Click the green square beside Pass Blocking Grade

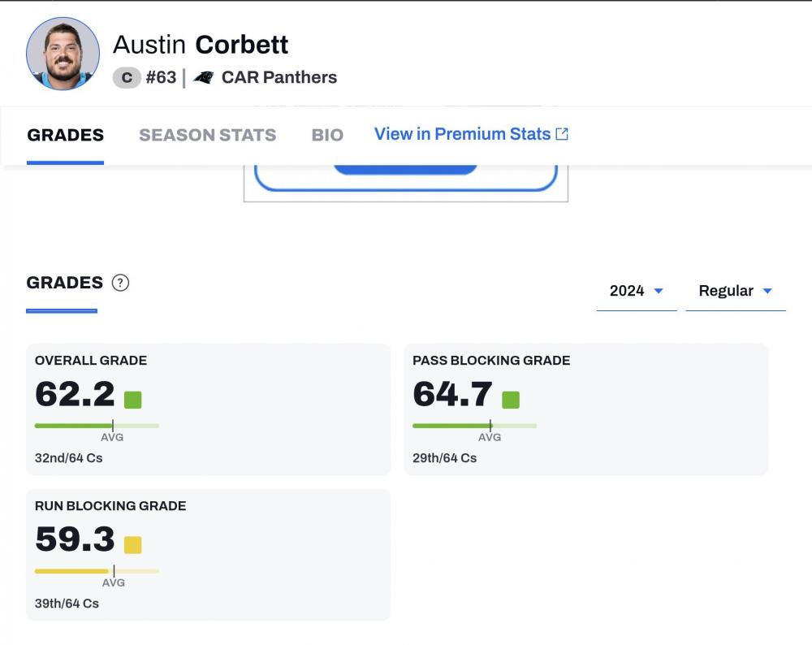pyautogui.click(x=511, y=400)
